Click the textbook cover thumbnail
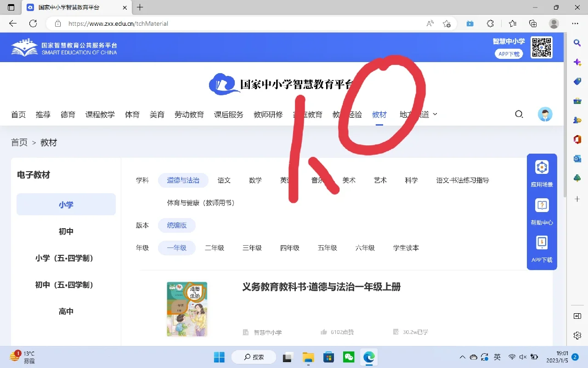This screenshot has width=588, height=368. point(187,309)
